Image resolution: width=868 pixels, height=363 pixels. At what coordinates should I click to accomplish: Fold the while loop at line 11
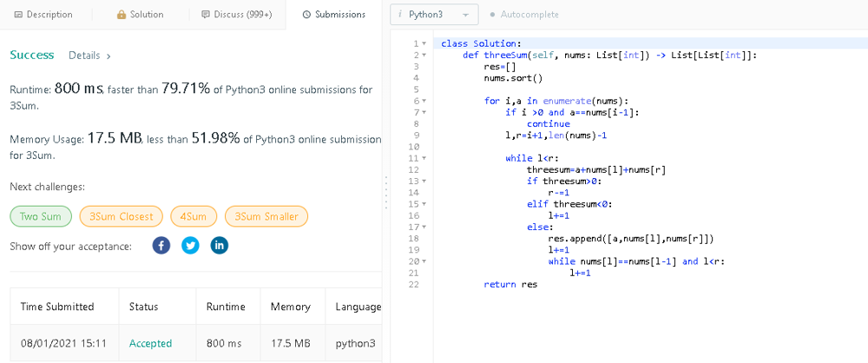424,158
